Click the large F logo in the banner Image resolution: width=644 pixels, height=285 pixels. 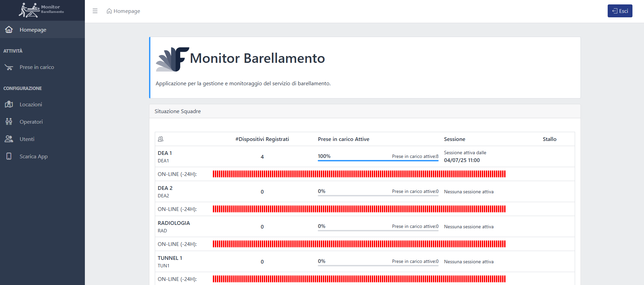(172, 59)
